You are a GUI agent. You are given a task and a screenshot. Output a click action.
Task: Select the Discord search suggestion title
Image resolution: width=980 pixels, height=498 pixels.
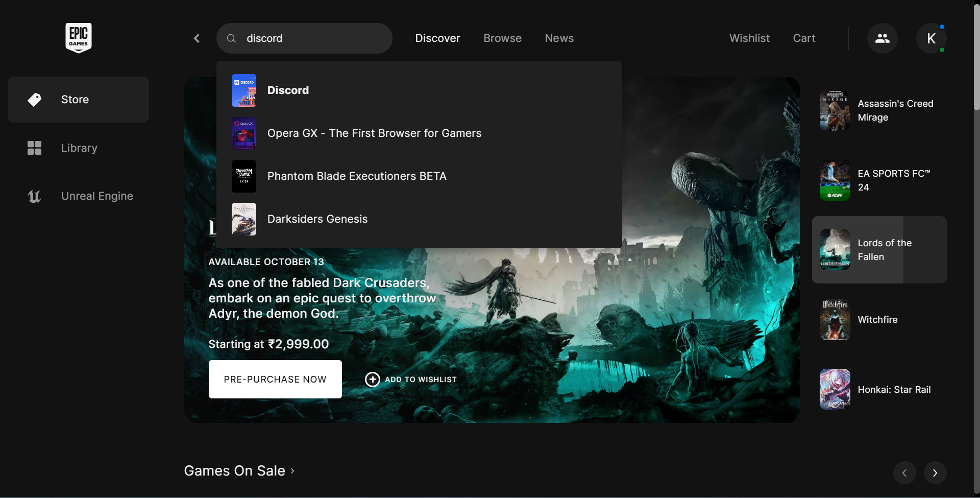[288, 90]
